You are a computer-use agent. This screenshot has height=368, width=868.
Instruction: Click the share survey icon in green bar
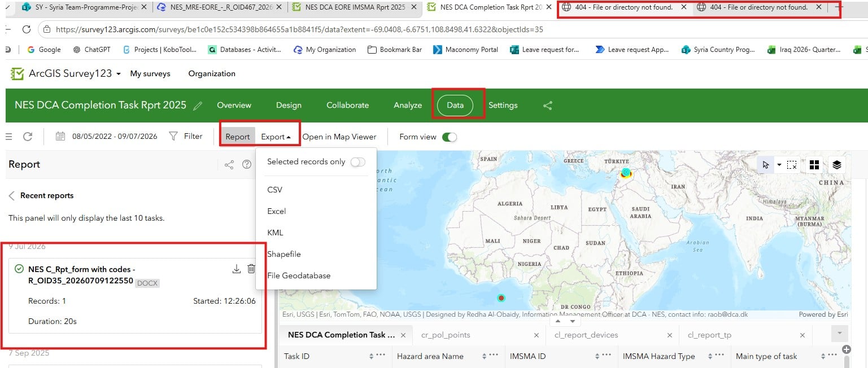click(x=547, y=105)
